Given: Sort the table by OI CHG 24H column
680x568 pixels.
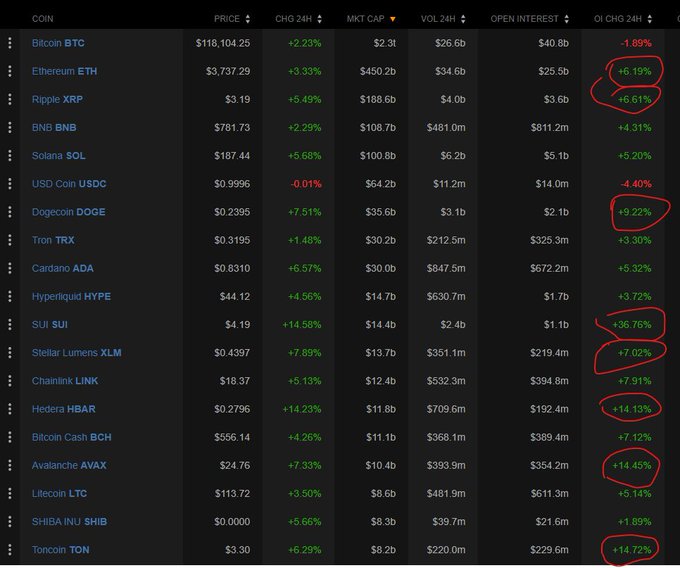Looking at the screenshot, I should pos(623,19).
